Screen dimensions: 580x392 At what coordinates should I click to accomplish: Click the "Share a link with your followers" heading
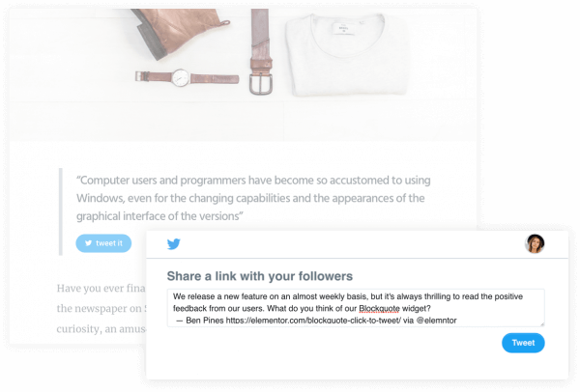coord(260,276)
